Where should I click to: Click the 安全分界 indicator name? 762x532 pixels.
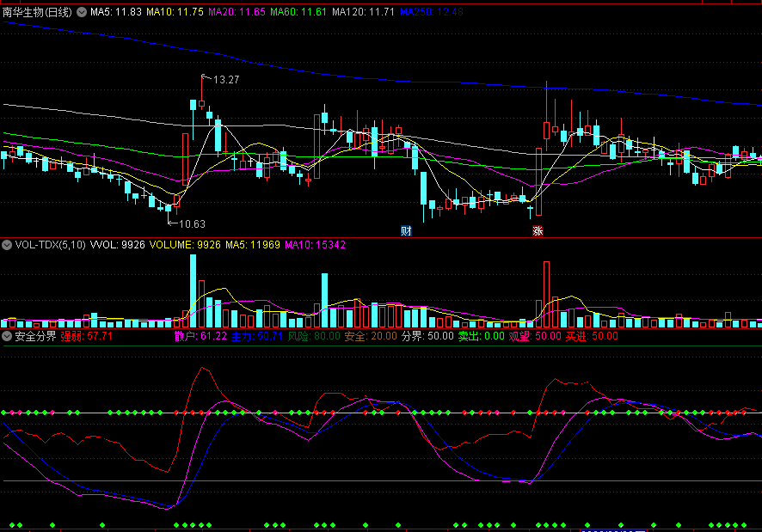[35, 336]
